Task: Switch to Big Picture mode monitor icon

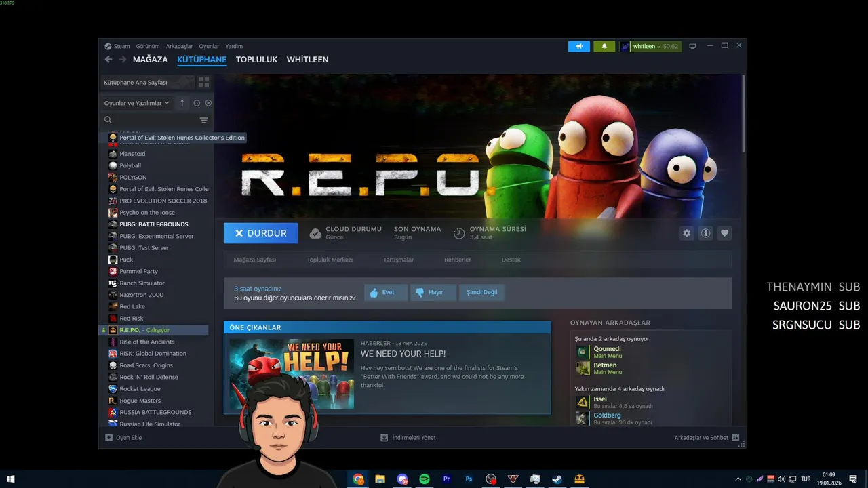Action: click(692, 46)
